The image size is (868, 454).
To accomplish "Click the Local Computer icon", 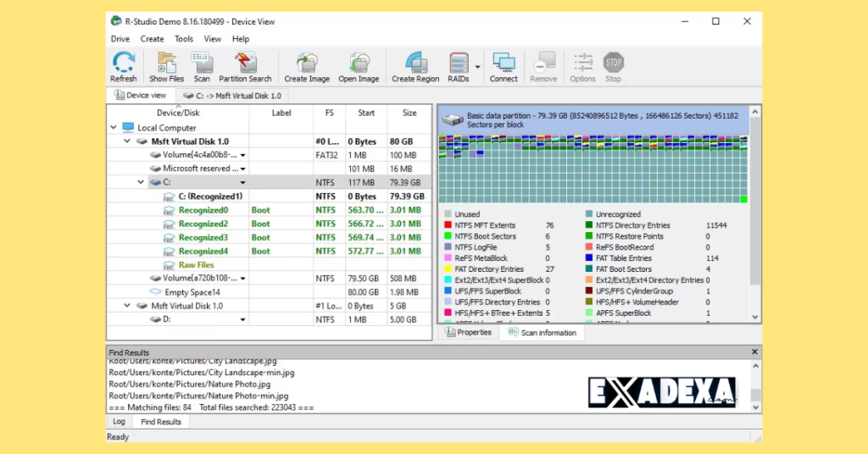I will 128,128.
